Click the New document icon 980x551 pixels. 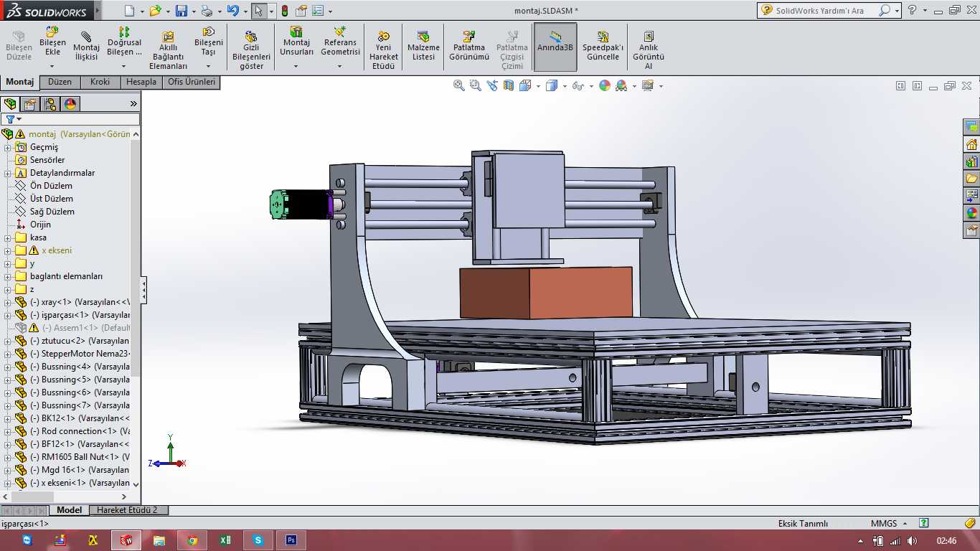coord(129,11)
